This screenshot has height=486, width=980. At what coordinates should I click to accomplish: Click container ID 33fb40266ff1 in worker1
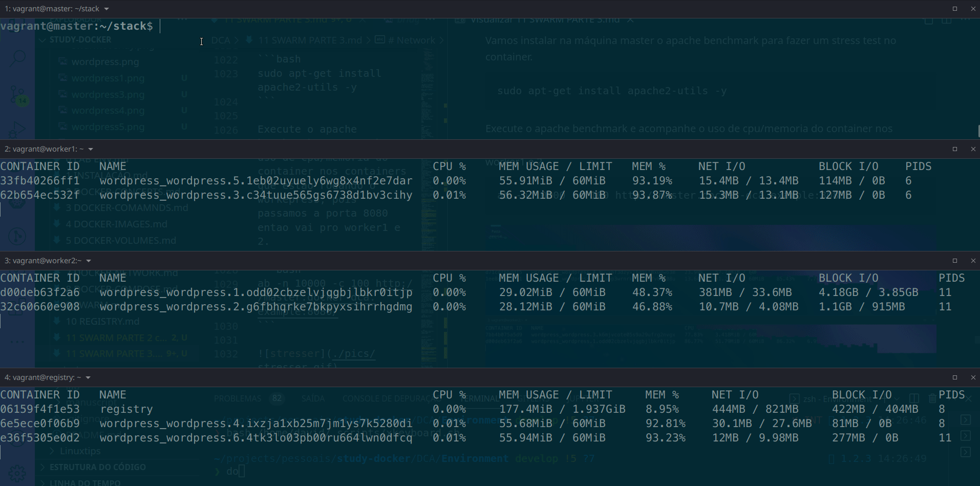[40, 181]
